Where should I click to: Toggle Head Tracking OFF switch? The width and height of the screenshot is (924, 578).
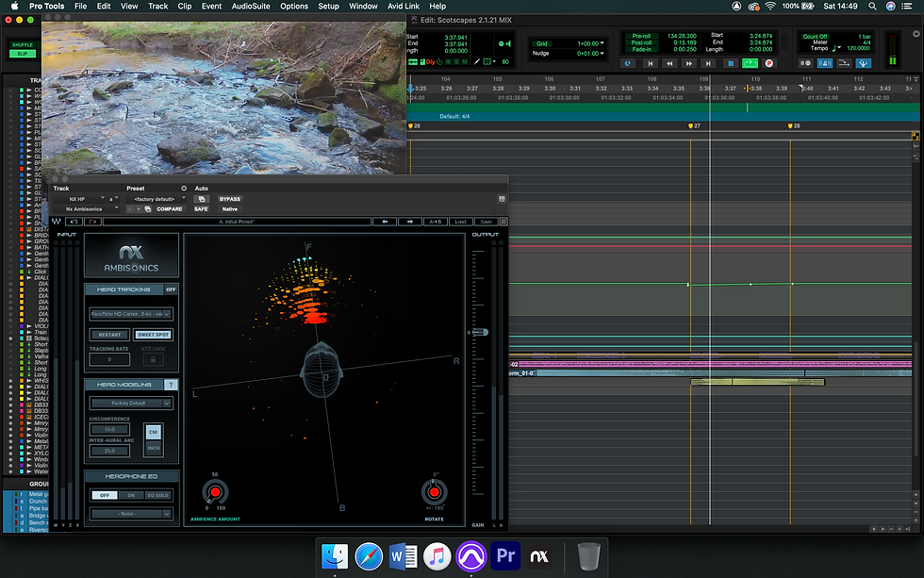pos(171,289)
